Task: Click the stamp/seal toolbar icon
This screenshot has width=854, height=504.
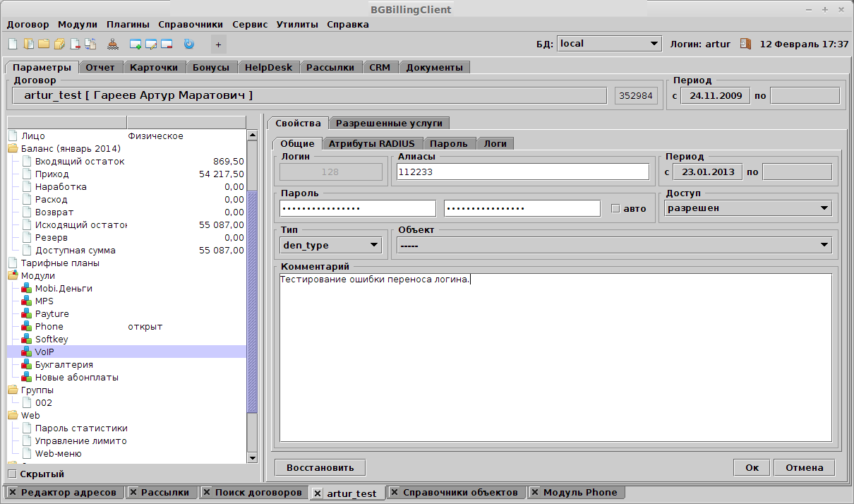Action: click(113, 44)
